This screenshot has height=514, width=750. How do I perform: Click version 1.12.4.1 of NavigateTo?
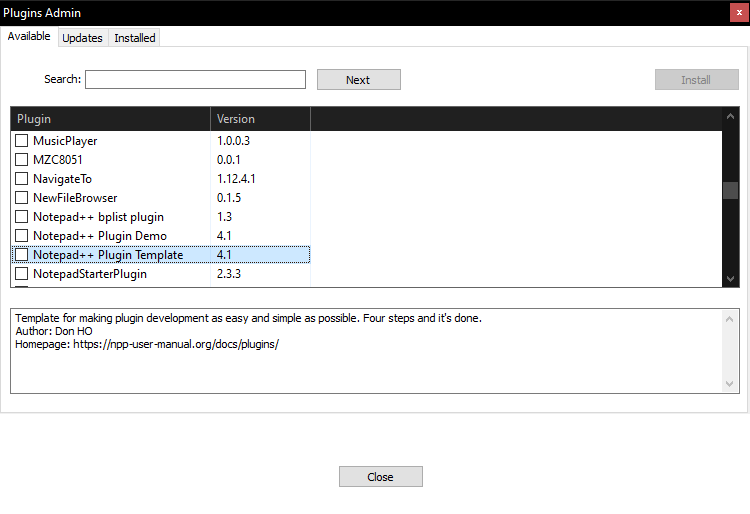coord(236,179)
